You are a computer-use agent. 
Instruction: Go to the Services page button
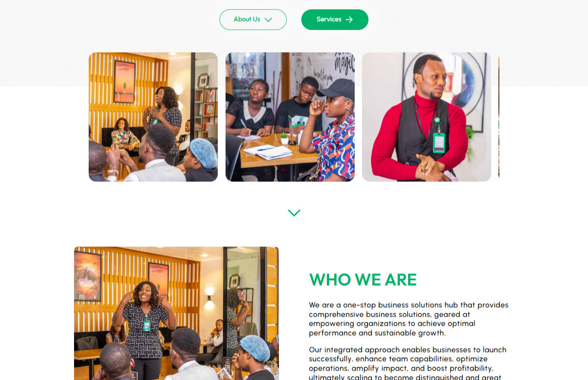pos(335,19)
